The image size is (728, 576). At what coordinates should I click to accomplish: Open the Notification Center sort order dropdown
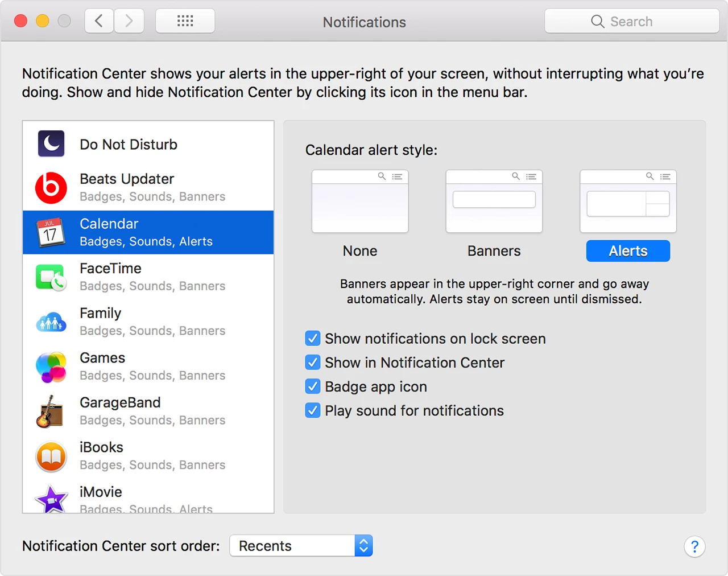coord(301,546)
